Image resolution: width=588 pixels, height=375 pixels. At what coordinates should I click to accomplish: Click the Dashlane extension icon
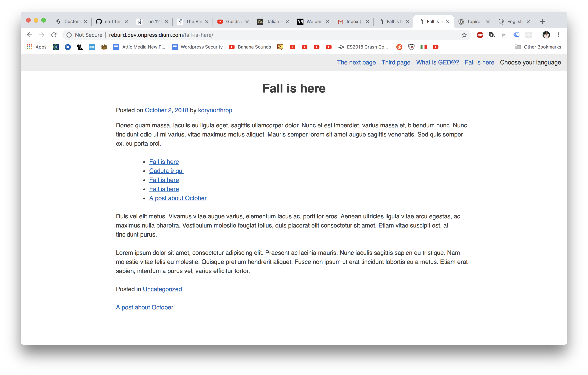(492, 35)
